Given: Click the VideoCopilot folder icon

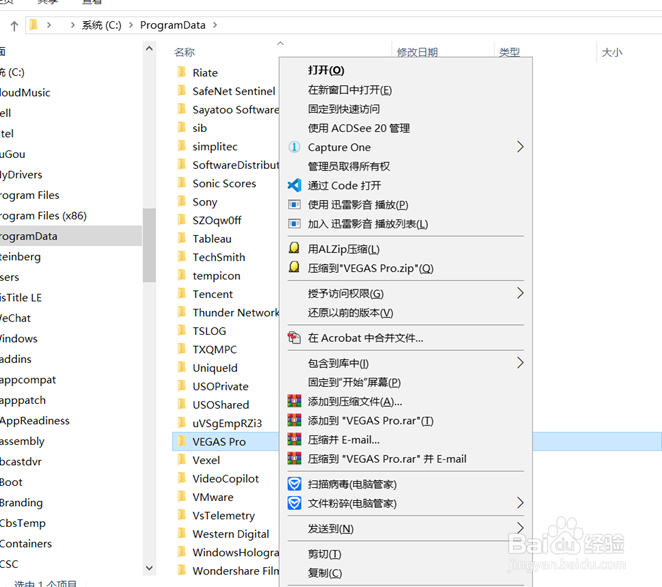Looking at the screenshot, I should (x=182, y=478).
